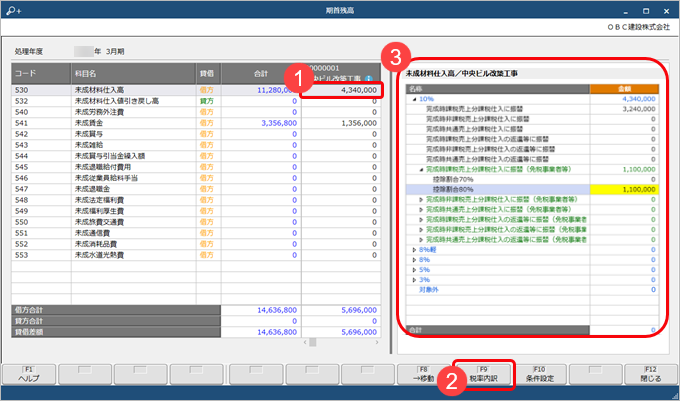Select row 551 未成通信費

point(196,233)
